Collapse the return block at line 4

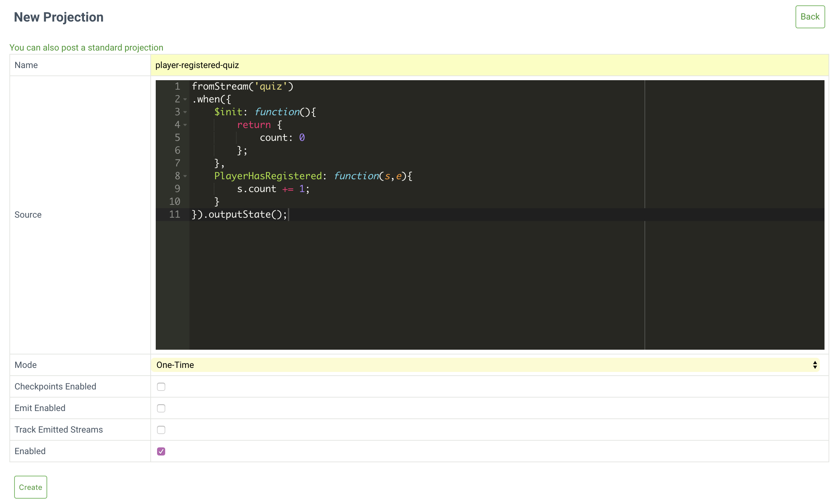185,125
